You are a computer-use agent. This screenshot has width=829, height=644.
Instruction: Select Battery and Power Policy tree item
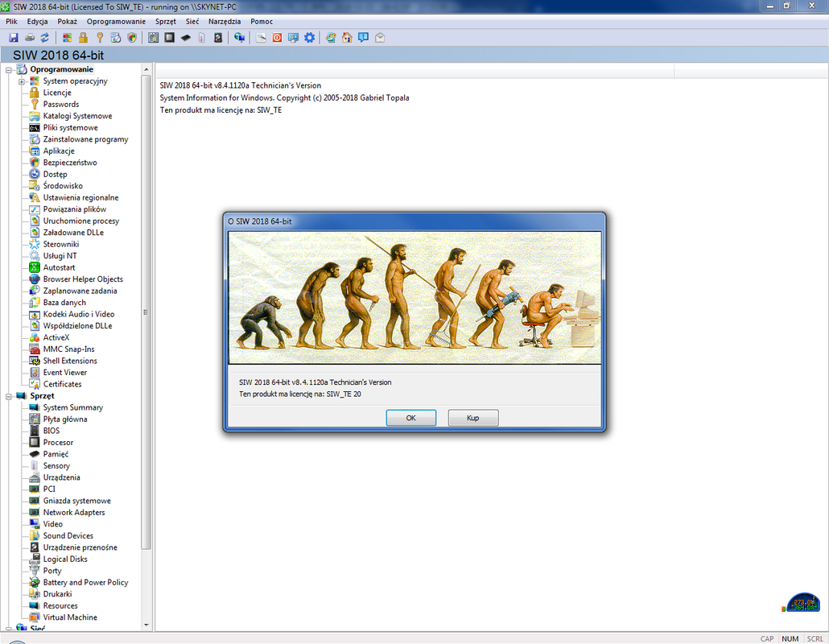(x=85, y=582)
